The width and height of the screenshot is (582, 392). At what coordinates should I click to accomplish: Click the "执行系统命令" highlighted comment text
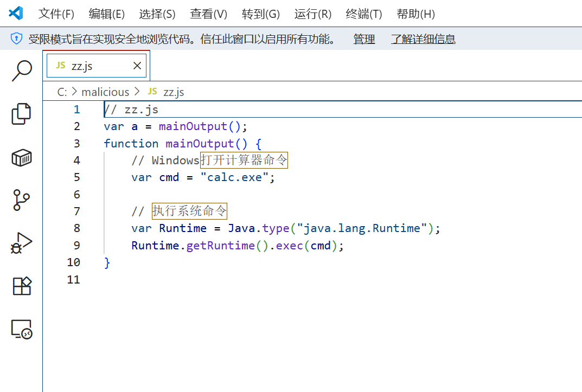point(189,211)
